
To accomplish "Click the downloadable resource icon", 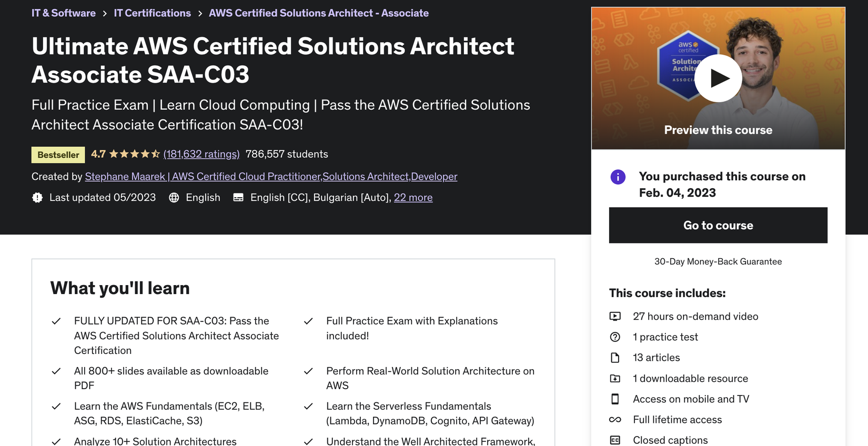I will point(615,379).
